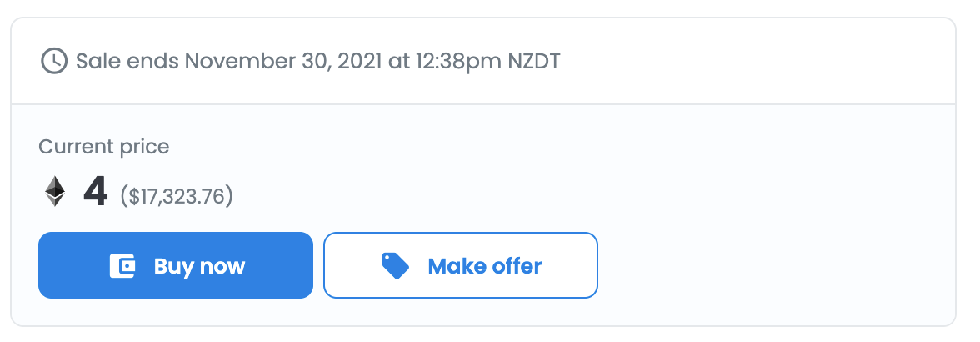The height and width of the screenshot is (342, 980).
Task: Click the clock icon beside sale end
Action: click(54, 61)
